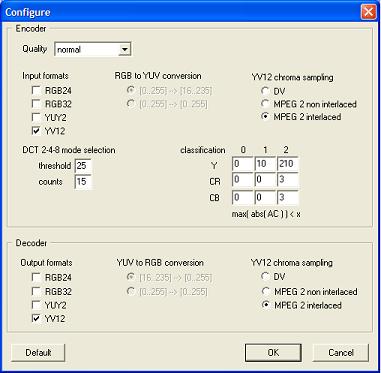
Task: Click the DCT counts input field
Action: tap(83, 182)
